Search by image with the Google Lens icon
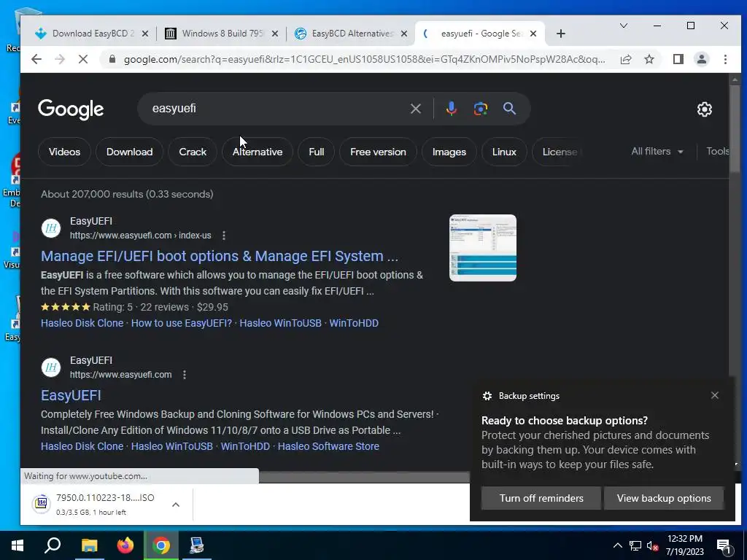 point(481,109)
